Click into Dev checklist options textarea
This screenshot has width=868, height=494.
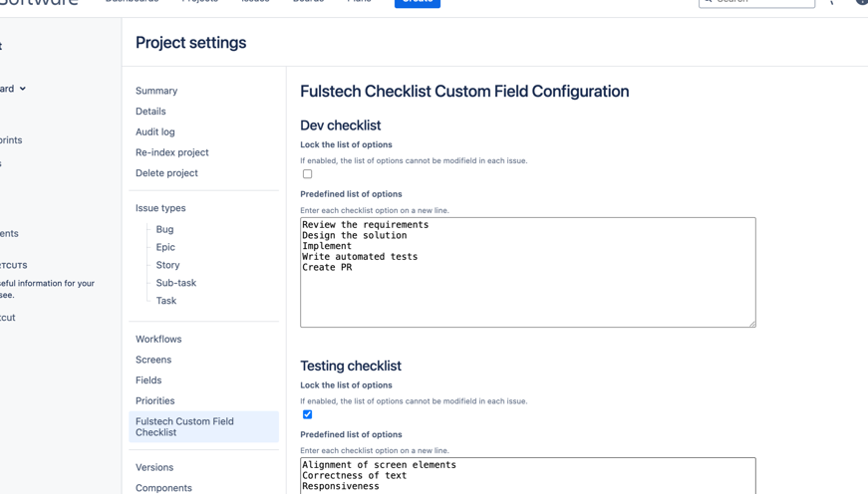pyautogui.click(x=527, y=289)
